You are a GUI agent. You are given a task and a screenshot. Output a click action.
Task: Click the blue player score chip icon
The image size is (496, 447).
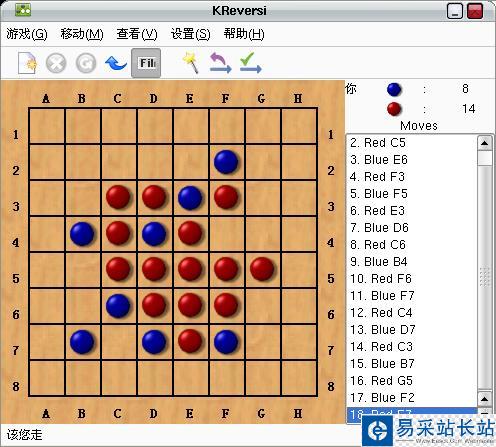pos(394,89)
